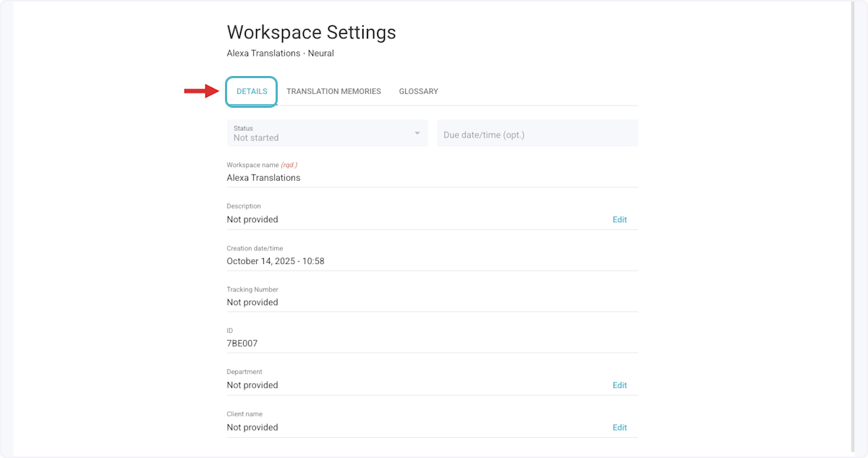Image resolution: width=868 pixels, height=458 pixels.
Task: Click the Client name 'Not provided' value
Action: 252,428
